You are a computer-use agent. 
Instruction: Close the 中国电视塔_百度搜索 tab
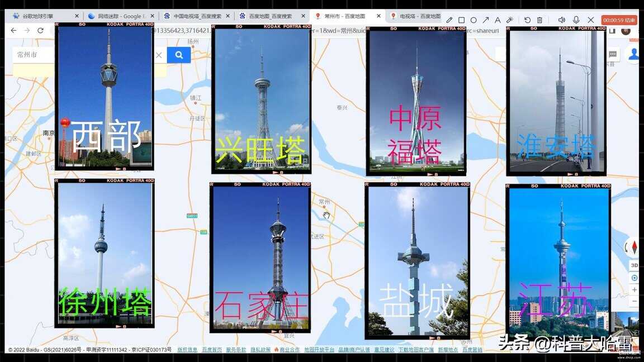point(228,16)
